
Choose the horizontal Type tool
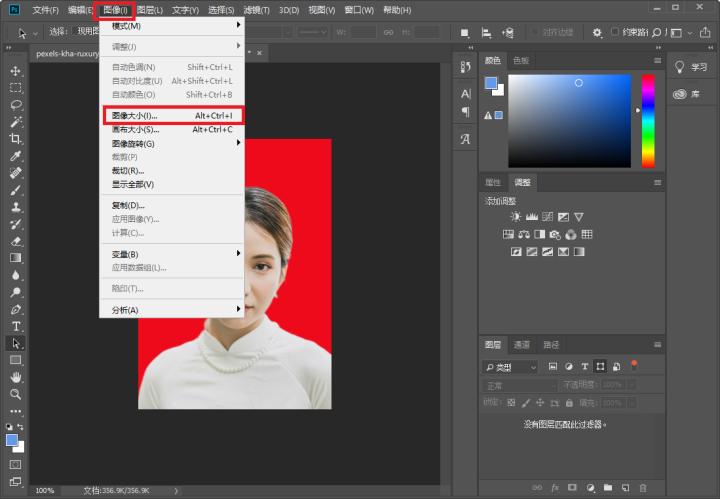(x=16, y=326)
